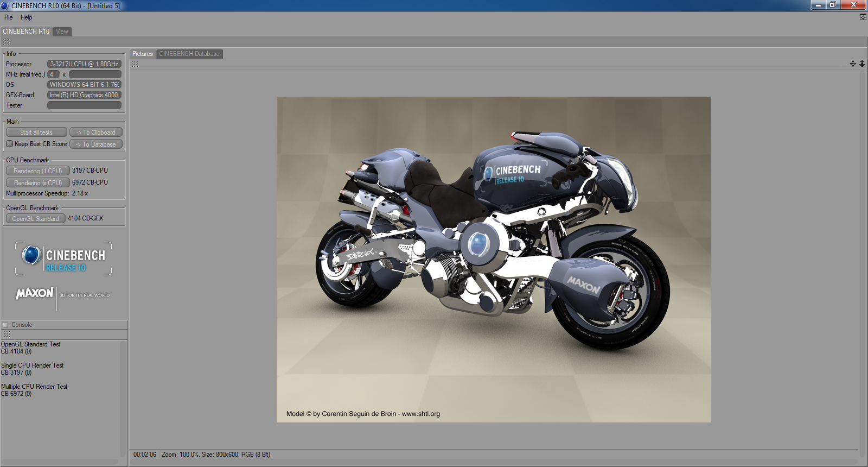Click the GFX-Board info field
868x467 pixels.
tap(84, 95)
